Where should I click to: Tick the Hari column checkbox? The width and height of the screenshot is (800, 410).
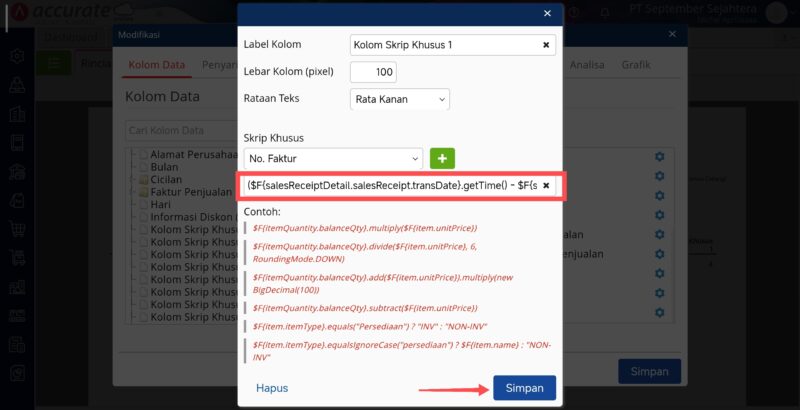tap(144, 204)
